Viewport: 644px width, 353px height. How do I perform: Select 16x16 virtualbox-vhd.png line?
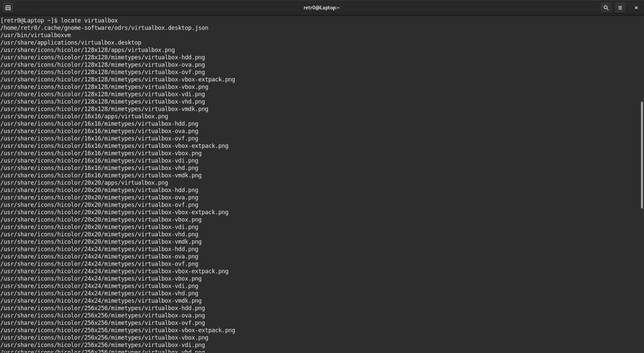(x=99, y=168)
